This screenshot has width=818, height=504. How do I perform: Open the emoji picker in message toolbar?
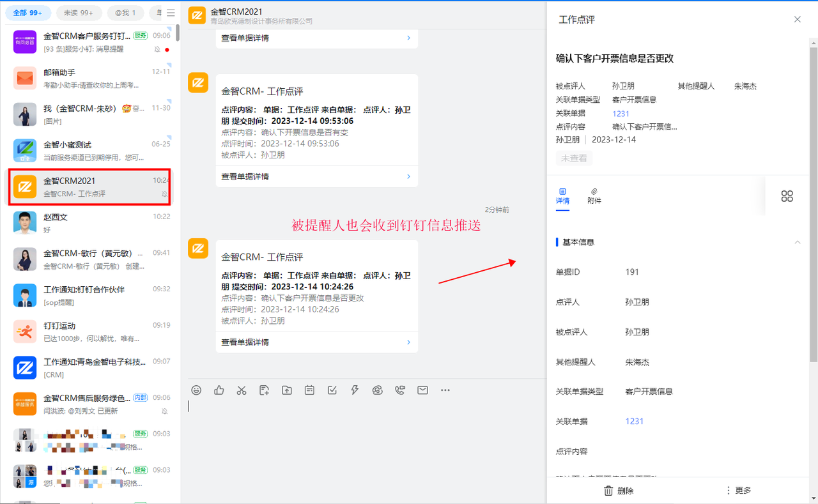point(197,390)
